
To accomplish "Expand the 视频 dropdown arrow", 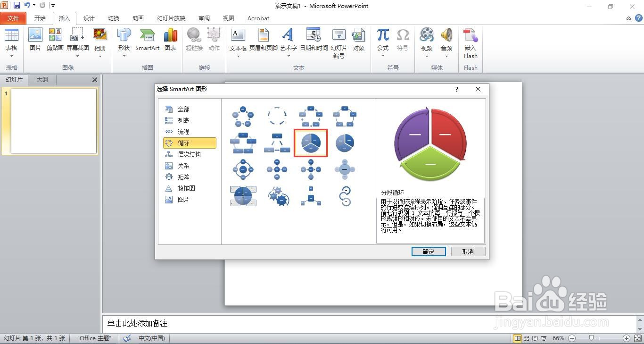I will [427, 56].
